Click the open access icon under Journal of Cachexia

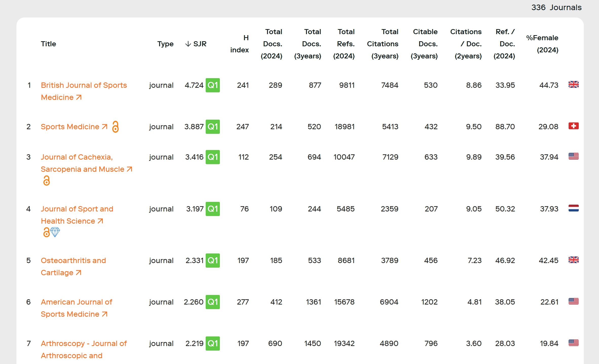(x=46, y=181)
